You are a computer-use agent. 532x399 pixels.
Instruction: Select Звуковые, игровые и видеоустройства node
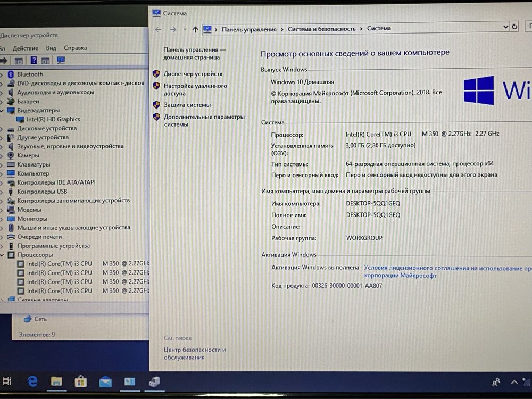point(70,146)
